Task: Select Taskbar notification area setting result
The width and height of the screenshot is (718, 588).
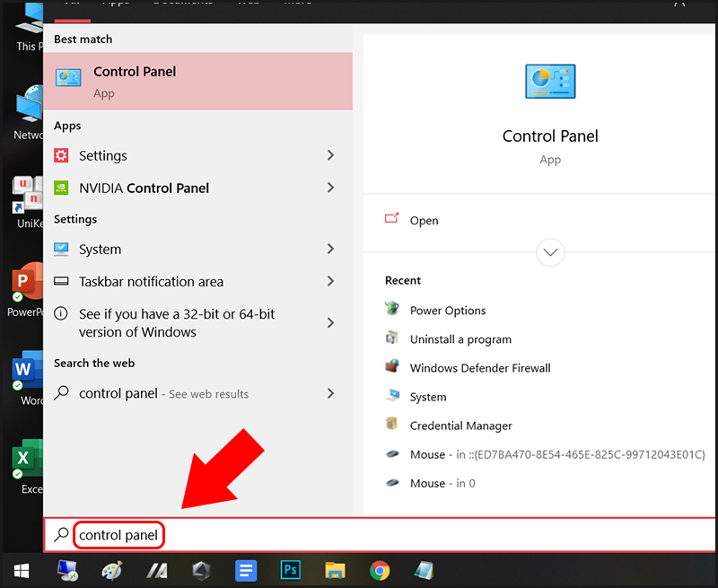Action: pyautogui.click(x=197, y=281)
